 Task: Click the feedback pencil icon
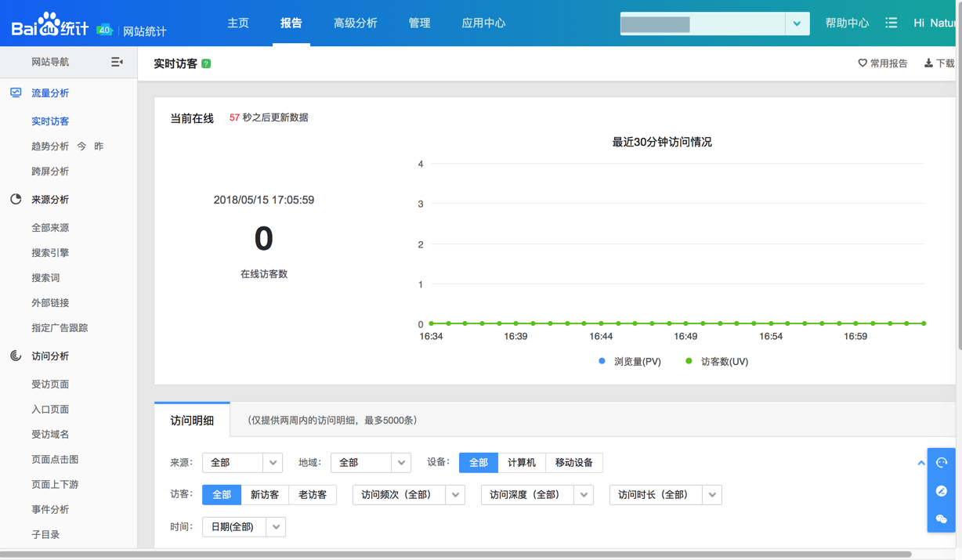pyautogui.click(x=942, y=491)
